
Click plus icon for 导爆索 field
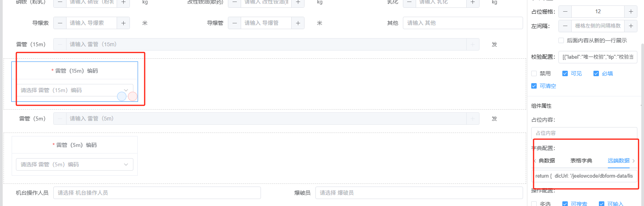pos(123,23)
